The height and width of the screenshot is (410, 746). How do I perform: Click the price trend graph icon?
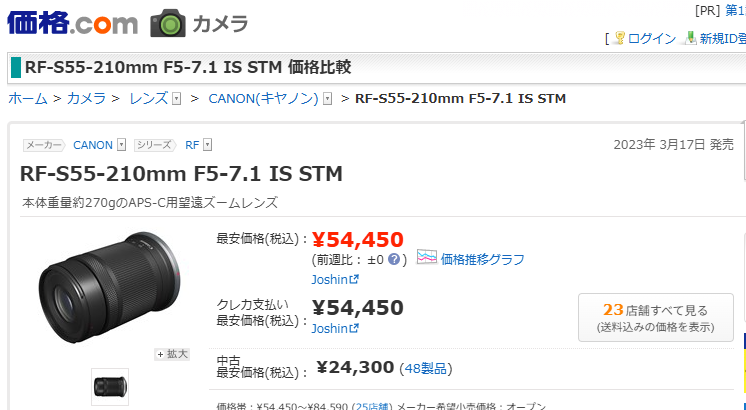click(x=427, y=258)
